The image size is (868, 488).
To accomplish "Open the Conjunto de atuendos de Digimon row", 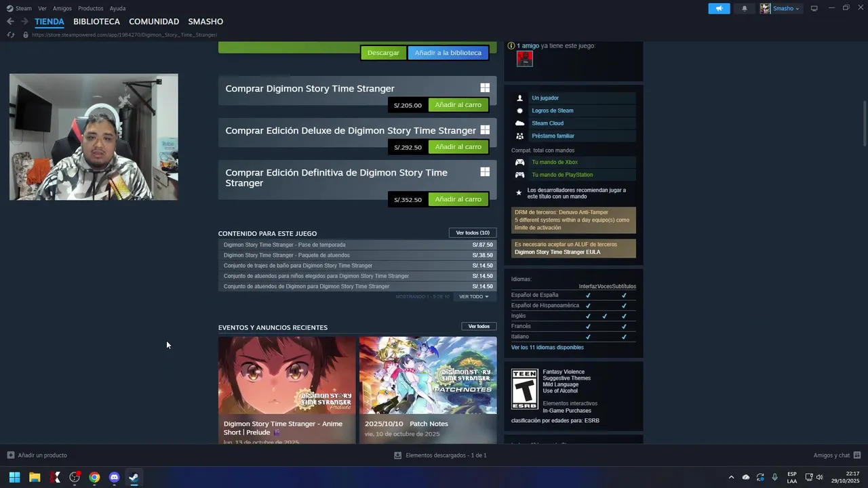I will [357, 287].
